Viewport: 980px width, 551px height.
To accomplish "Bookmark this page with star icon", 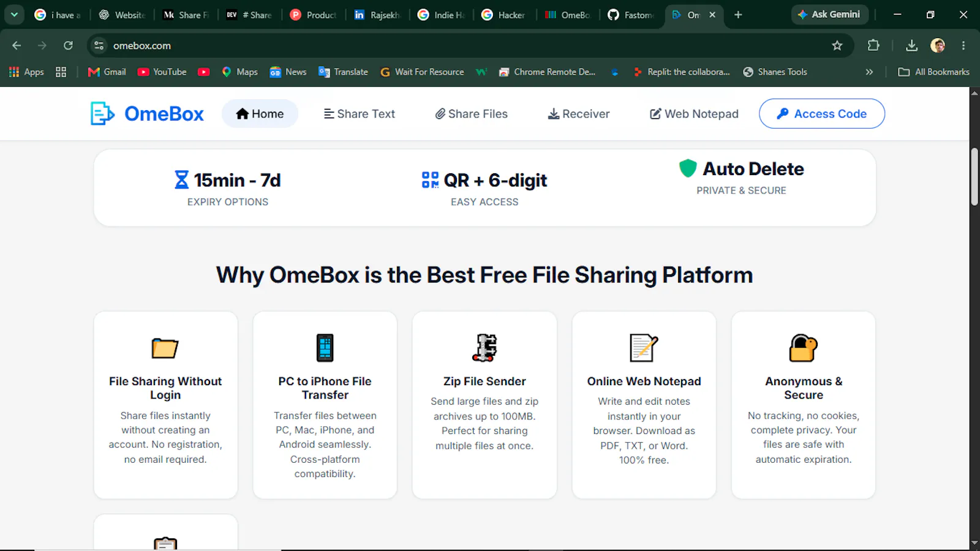I will [837, 45].
